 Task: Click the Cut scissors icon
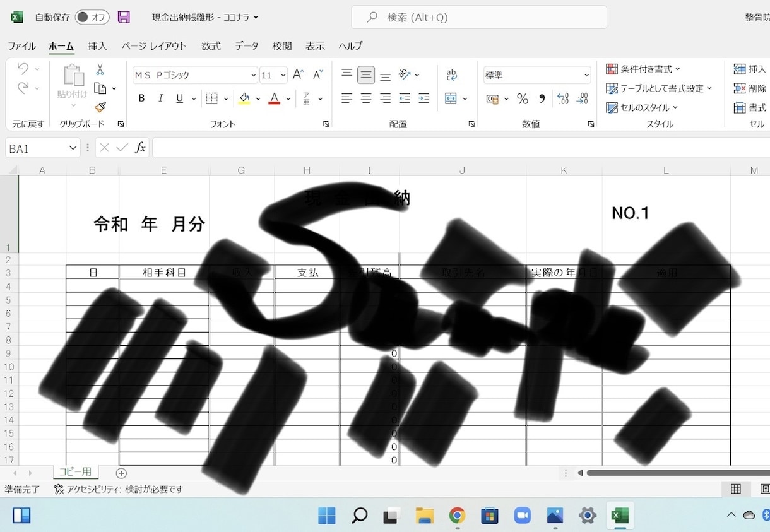(x=100, y=69)
